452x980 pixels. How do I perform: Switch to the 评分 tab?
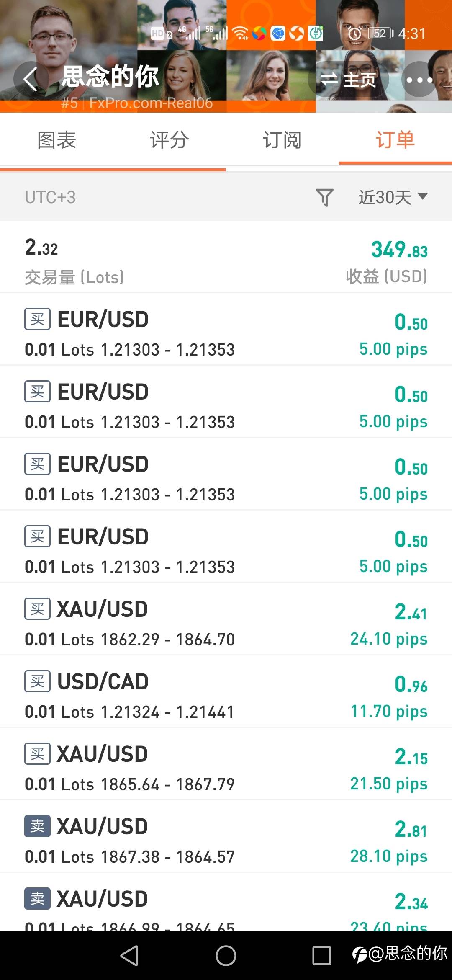coord(169,140)
